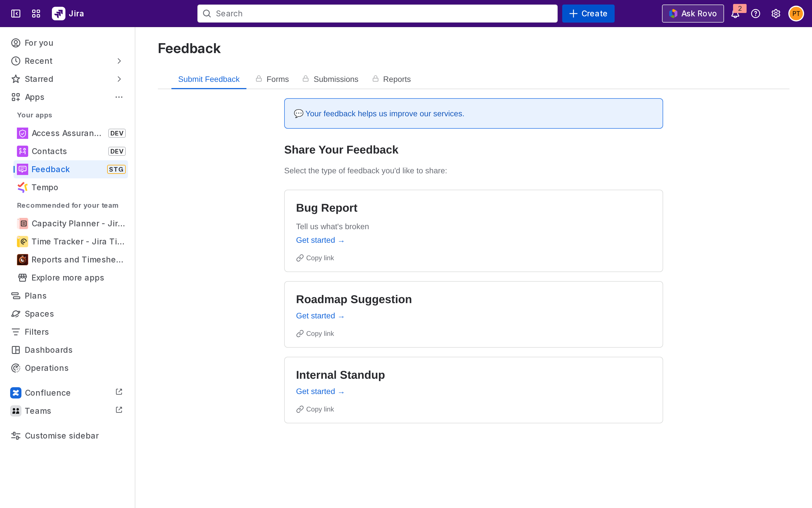Open notifications bell icon
The image size is (812, 508).
click(735, 14)
